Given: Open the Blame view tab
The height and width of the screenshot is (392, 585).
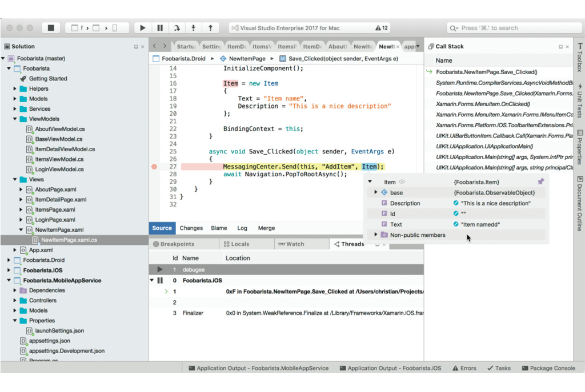Looking at the screenshot, I should [219, 228].
